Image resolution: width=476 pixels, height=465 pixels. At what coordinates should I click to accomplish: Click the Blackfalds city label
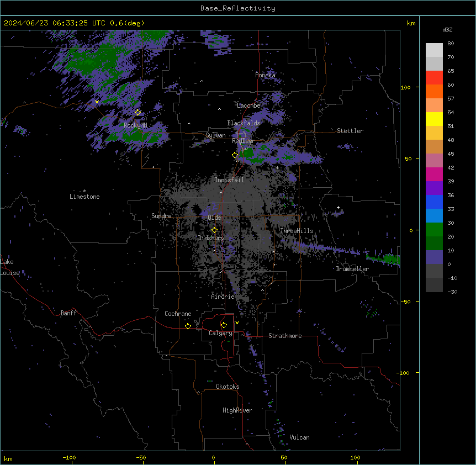pyautogui.click(x=244, y=123)
